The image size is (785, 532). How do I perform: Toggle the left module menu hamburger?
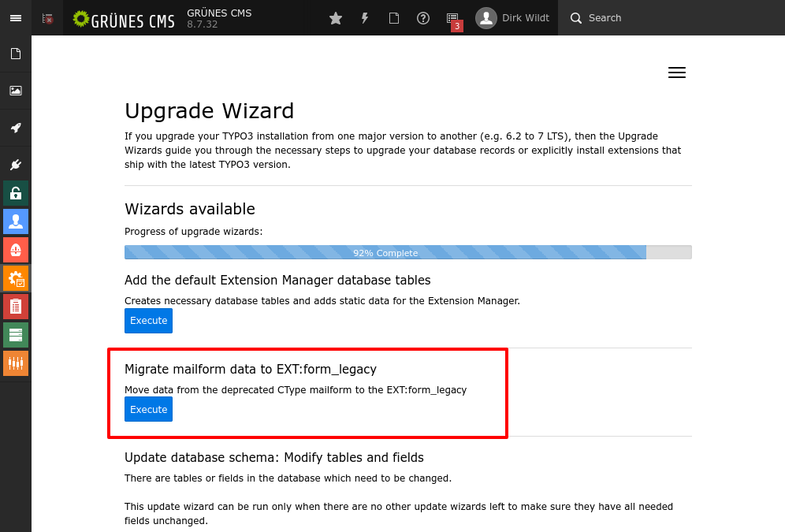[x=16, y=18]
